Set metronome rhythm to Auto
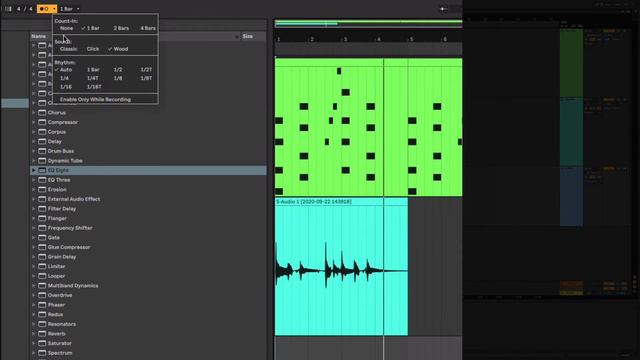640x360 pixels. [x=66, y=70]
